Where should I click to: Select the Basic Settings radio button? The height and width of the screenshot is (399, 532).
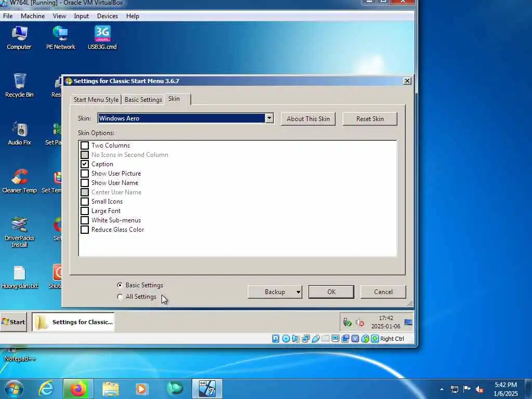point(119,285)
